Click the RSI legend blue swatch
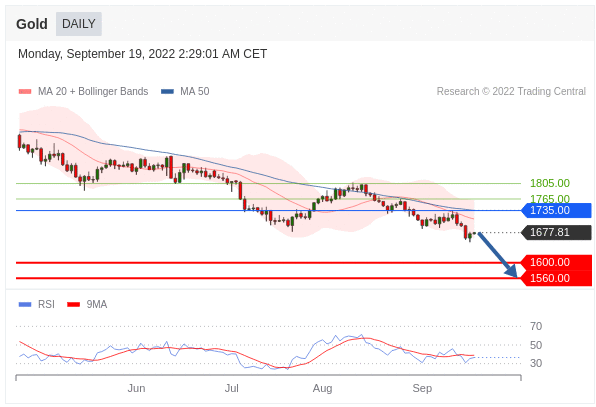The width and height of the screenshot is (596, 407). click(25, 304)
